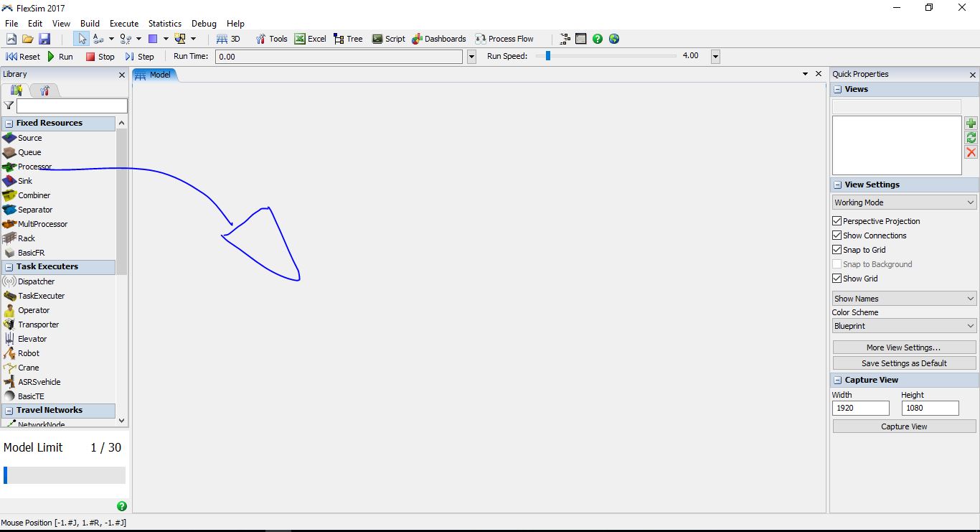Open the Working Mode dropdown
This screenshot has width=980, height=532.
click(x=904, y=202)
